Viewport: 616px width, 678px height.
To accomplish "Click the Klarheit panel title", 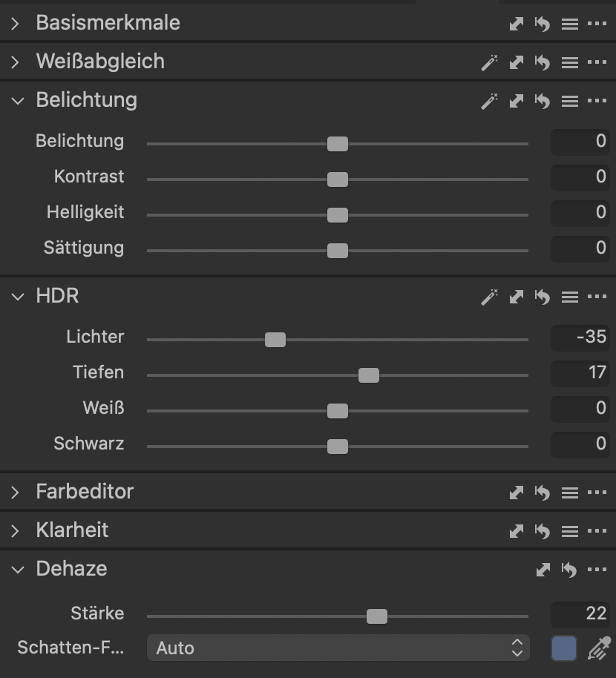I will pyautogui.click(x=72, y=530).
